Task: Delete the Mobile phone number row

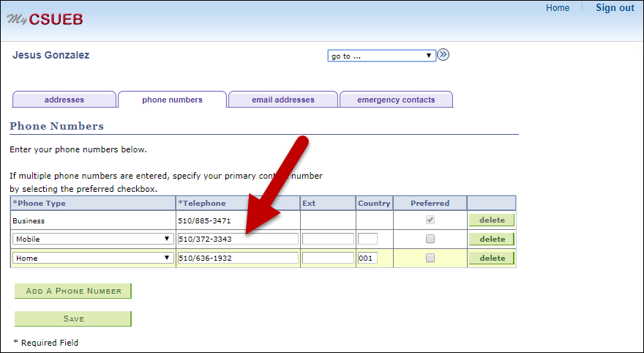Action: coord(492,239)
